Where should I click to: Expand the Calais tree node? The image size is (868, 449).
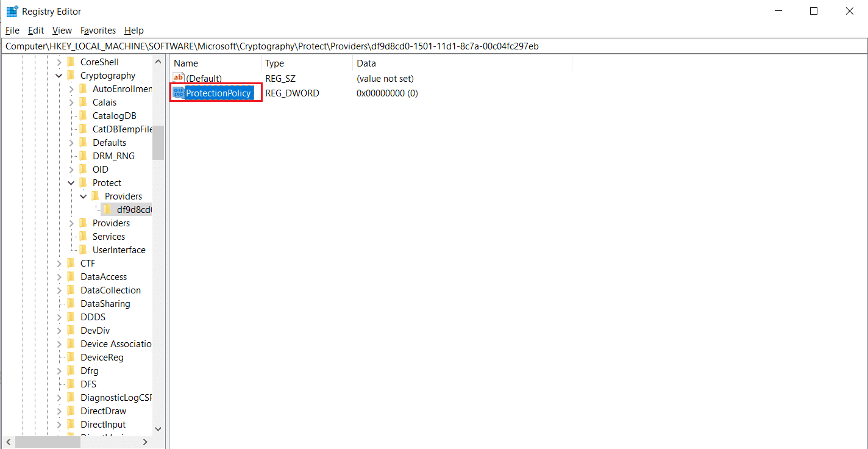coord(71,102)
